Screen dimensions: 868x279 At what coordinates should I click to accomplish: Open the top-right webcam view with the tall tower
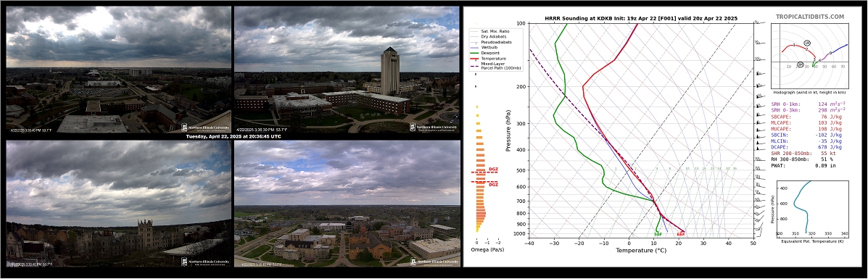pos(347,69)
